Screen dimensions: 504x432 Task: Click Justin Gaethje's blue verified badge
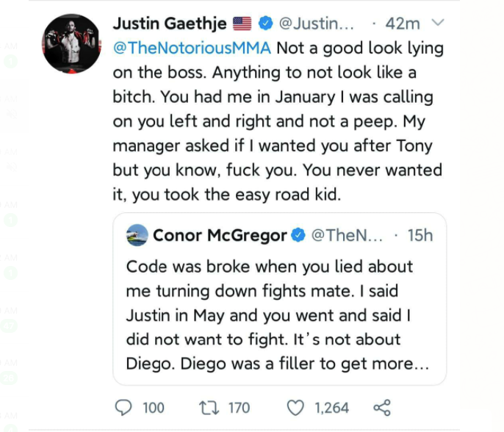pyautogui.click(x=266, y=24)
